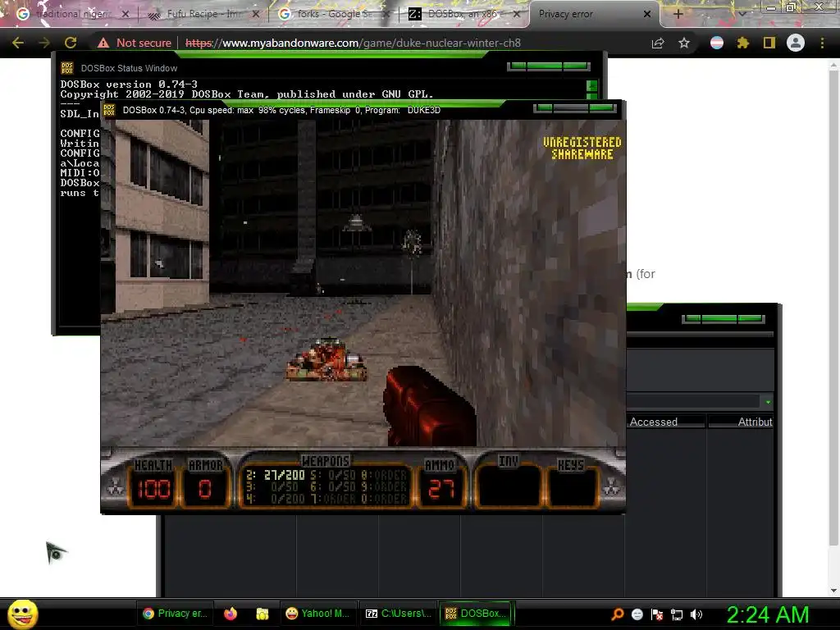Screen dimensions: 840x630
Task: Share this page via Chrome share icon
Action: (x=658, y=43)
